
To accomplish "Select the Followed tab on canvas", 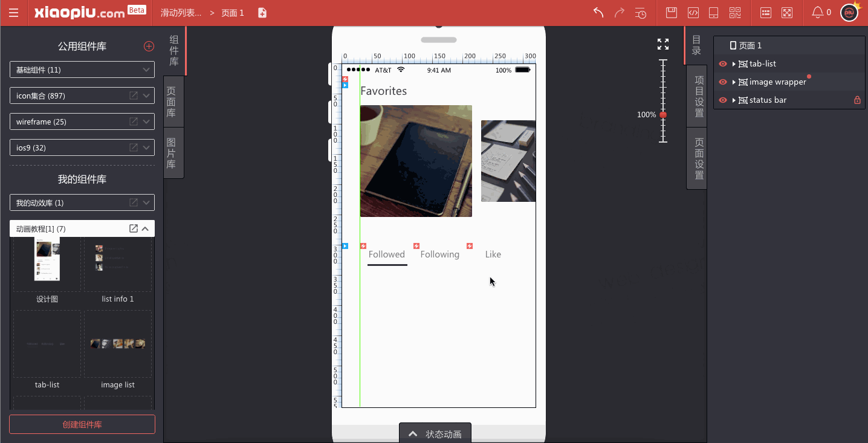I will (x=387, y=254).
